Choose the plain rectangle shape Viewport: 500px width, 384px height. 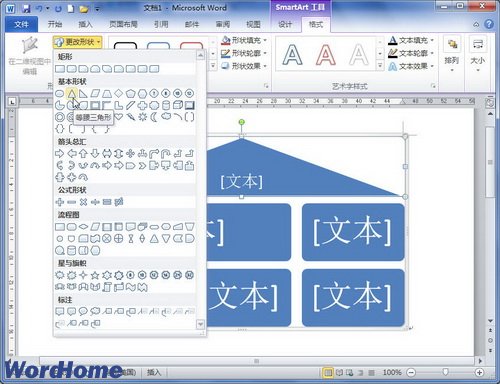coord(60,69)
